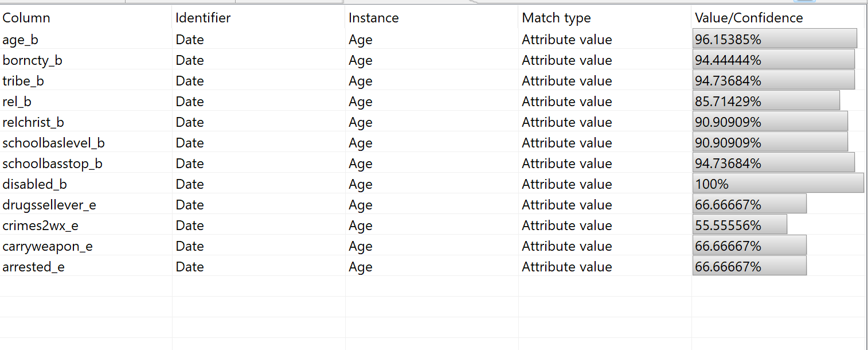Select the disabled_b row

[34, 184]
